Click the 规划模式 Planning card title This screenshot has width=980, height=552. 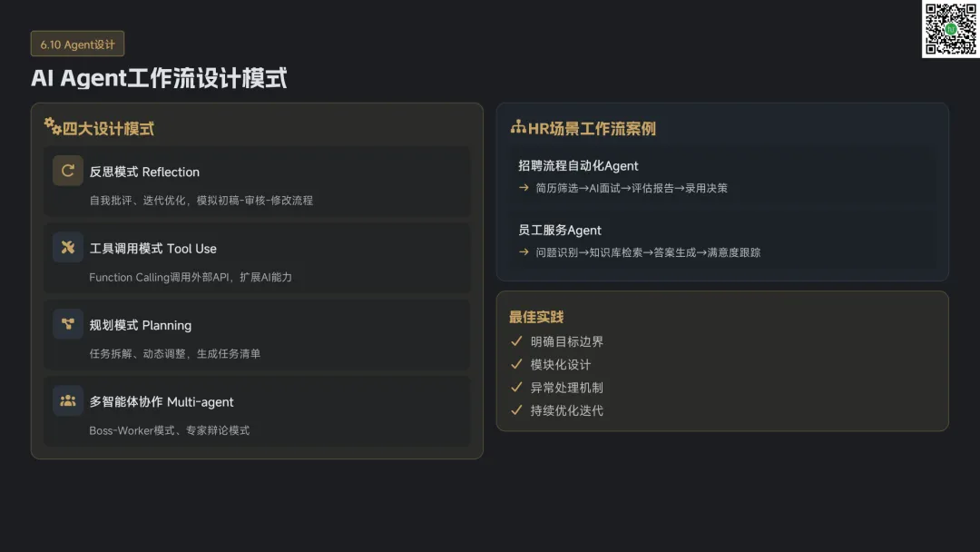141,325
